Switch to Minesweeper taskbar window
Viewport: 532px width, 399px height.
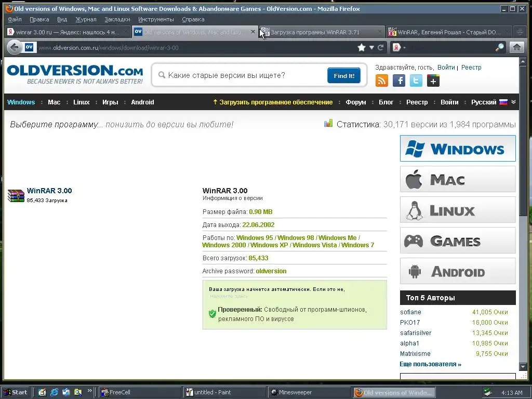pos(310,392)
